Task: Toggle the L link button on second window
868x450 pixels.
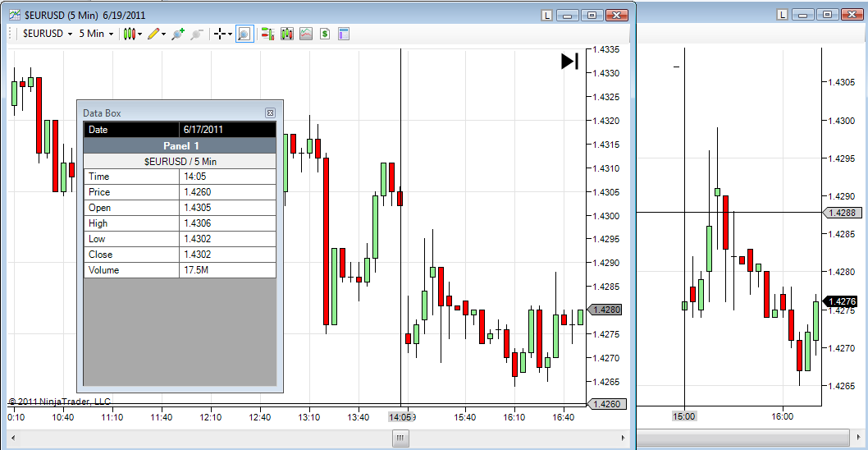Action: tap(782, 15)
